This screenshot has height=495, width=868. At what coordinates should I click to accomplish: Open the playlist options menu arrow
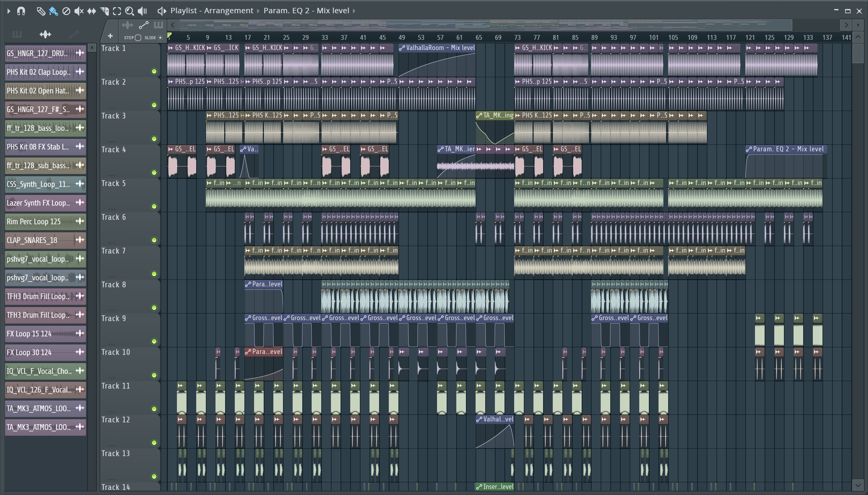9,11
